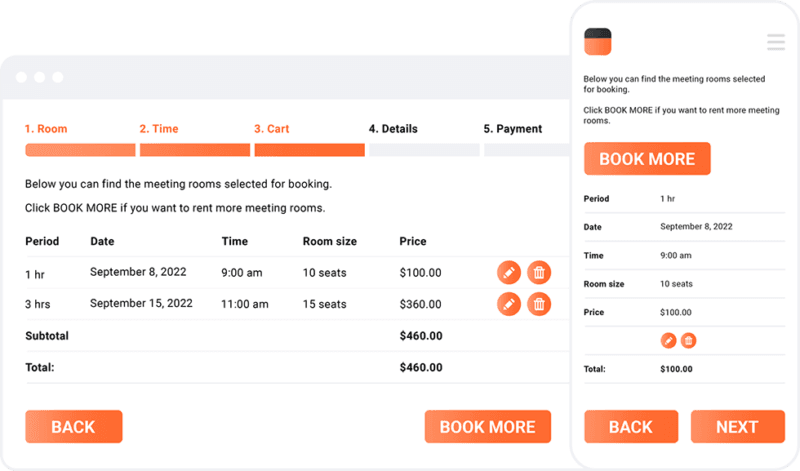800x471 pixels.
Task: Remove booking using mobile trash icon
Action: click(x=688, y=340)
